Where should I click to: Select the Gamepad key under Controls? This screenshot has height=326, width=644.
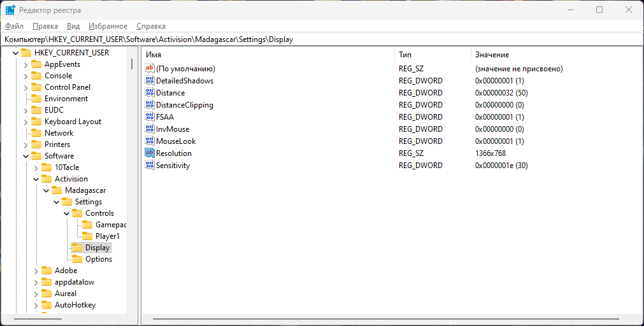pos(110,225)
